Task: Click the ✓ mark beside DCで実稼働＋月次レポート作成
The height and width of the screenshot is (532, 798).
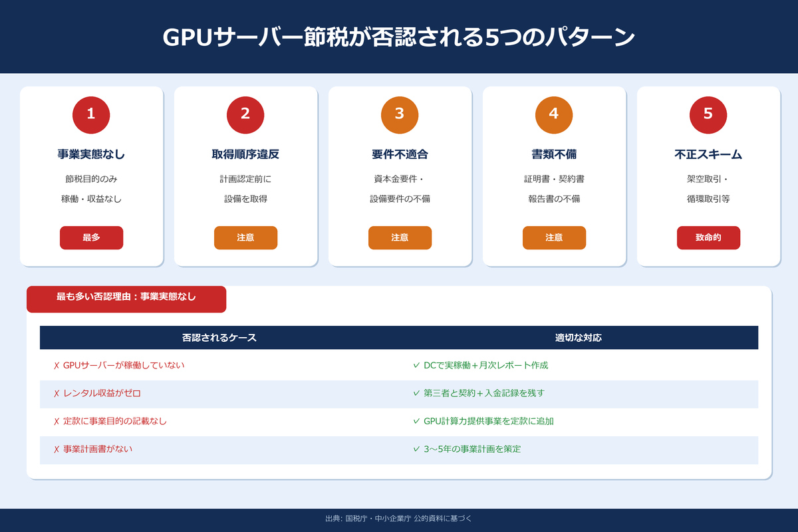Action: click(416, 365)
